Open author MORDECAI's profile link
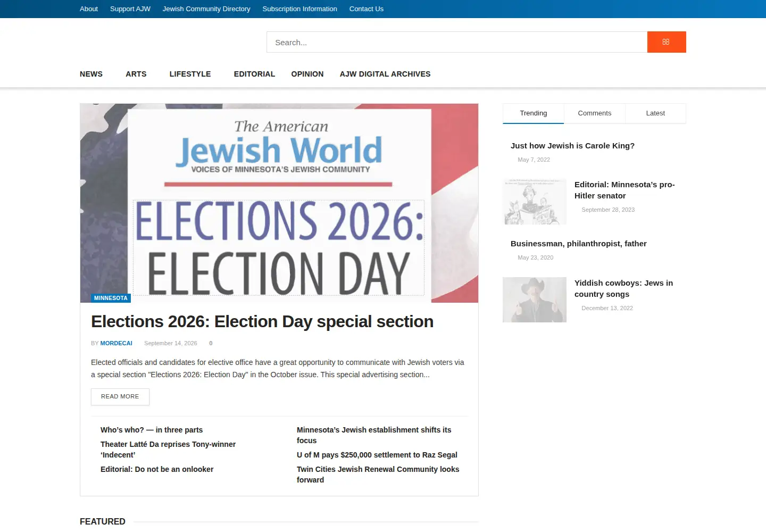The width and height of the screenshot is (766, 532). click(x=116, y=343)
